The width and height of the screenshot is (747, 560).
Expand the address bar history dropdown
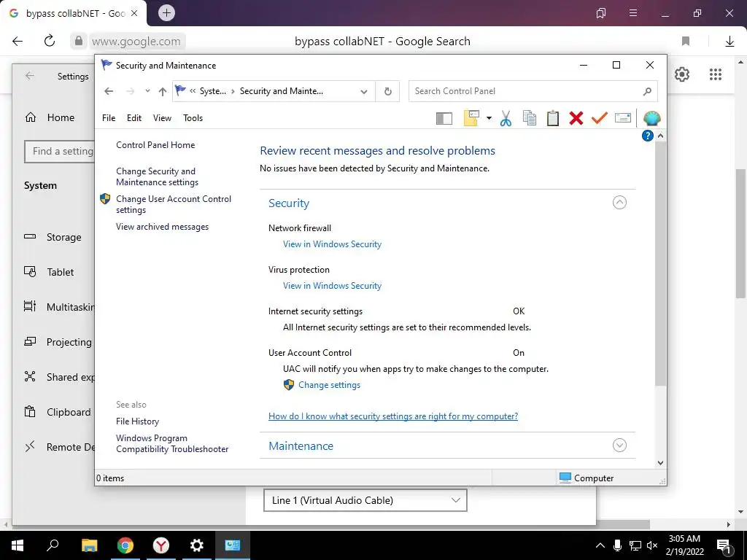tap(364, 91)
